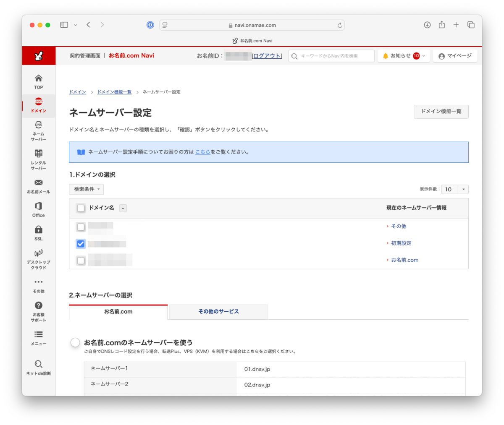Switch to the お名前.com tab
The image size is (504, 425).
coord(118,312)
